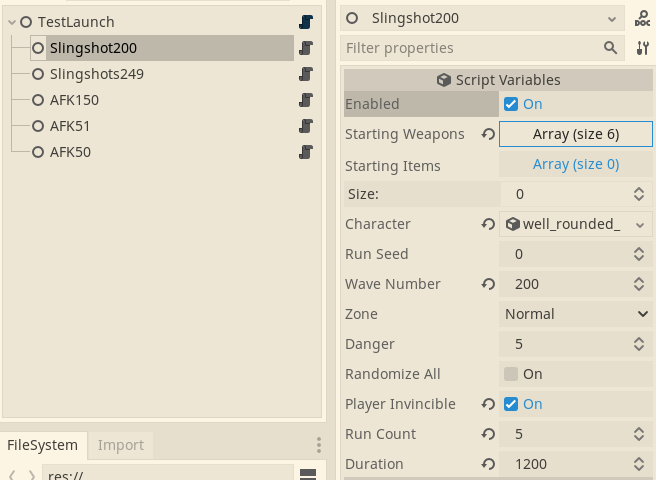Select the FileSystem tab
Image resolution: width=656 pixels, height=480 pixels.
[43, 445]
